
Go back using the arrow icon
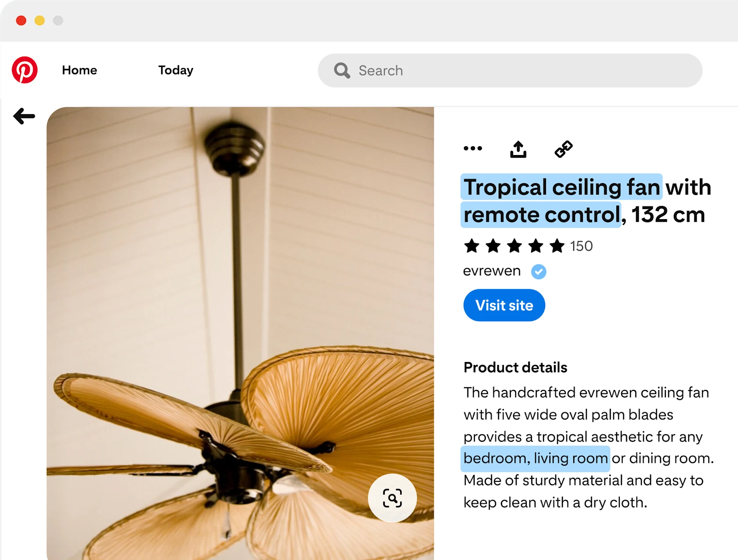click(x=24, y=116)
